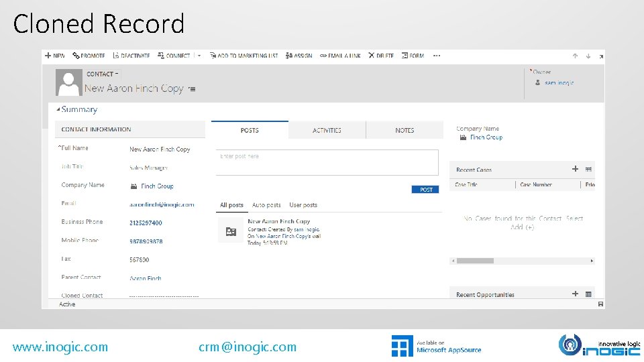Click the Connect command

(174, 56)
